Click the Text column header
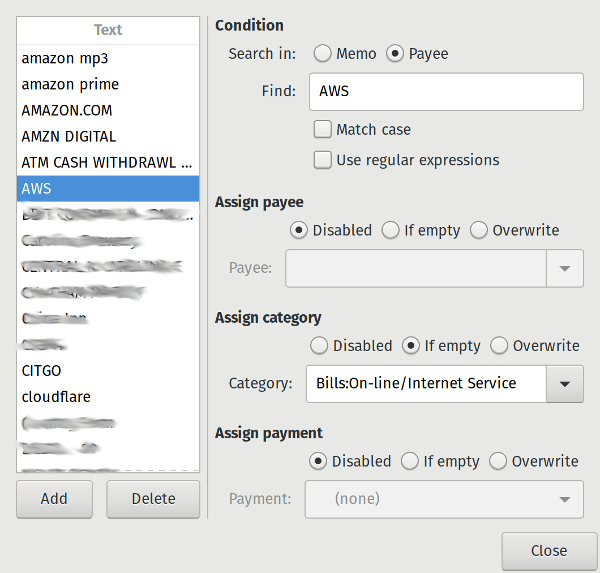Screen dimensions: 600x573 tap(108, 31)
